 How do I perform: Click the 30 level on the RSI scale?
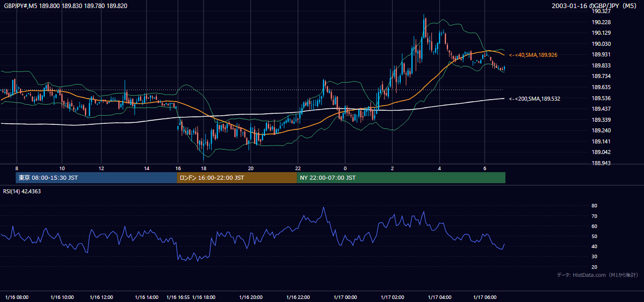point(594,257)
